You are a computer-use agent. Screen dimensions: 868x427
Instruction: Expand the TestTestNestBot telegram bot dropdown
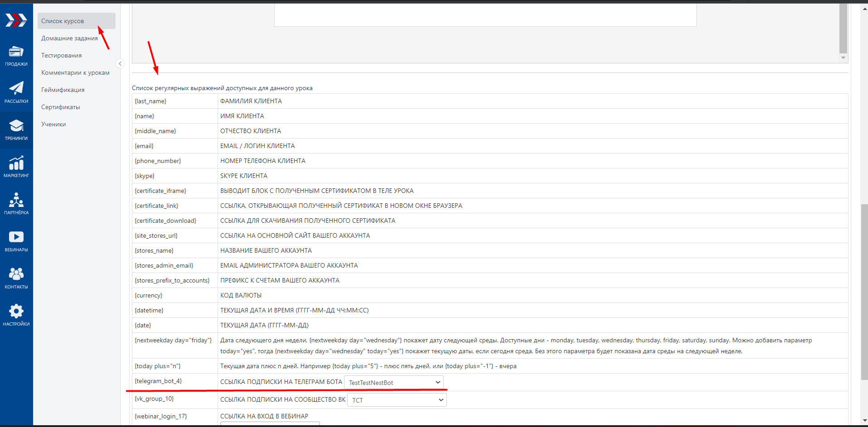pyautogui.click(x=393, y=383)
